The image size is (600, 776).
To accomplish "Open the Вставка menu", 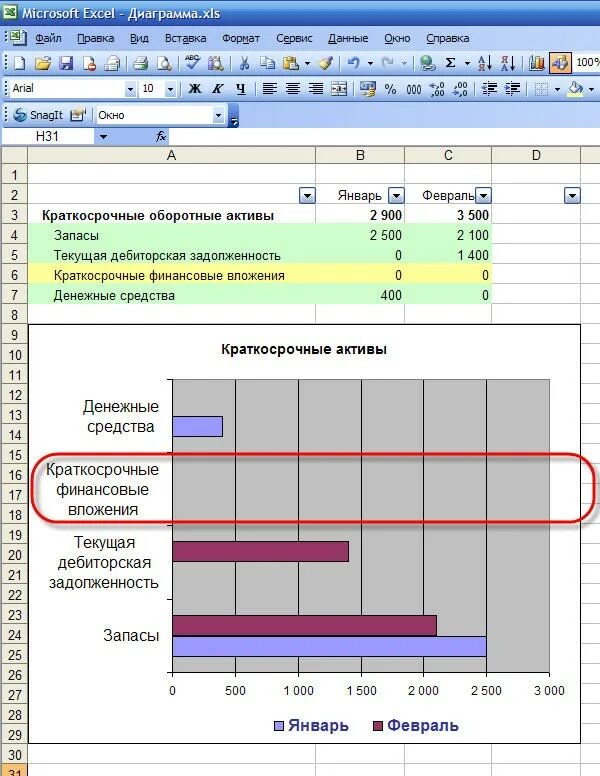I will click(x=185, y=38).
